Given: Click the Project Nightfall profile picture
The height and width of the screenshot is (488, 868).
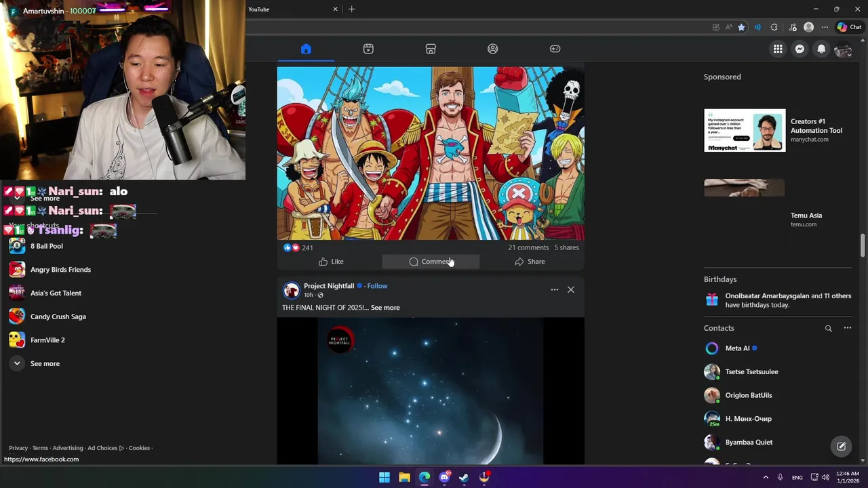Looking at the screenshot, I should point(292,291).
